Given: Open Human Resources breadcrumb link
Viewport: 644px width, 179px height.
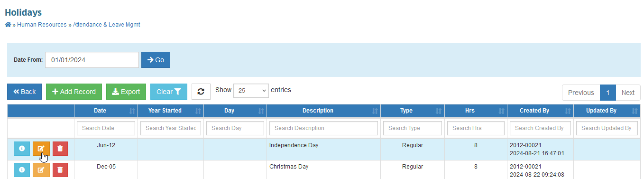Looking at the screenshot, I should tap(42, 25).
